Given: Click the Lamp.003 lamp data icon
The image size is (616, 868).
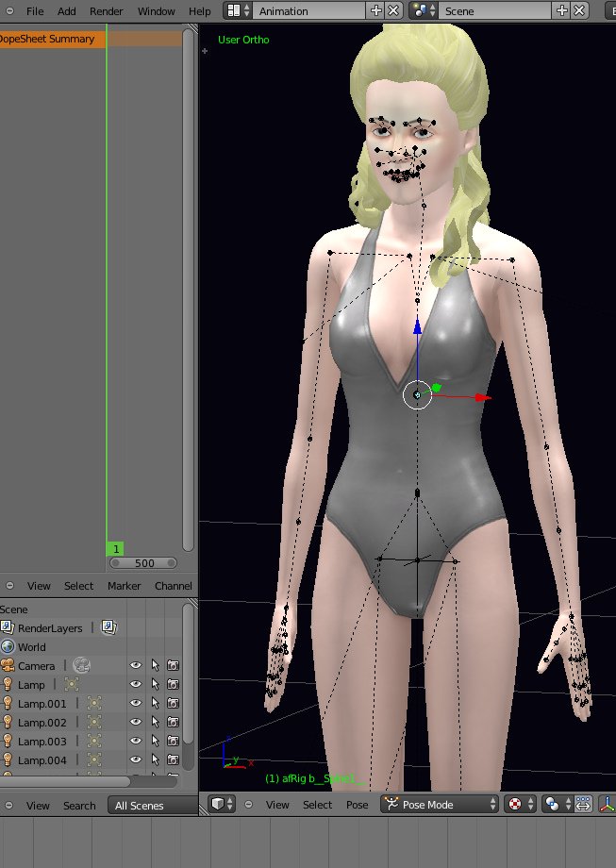Looking at the screenshot, I should [94, 742].
